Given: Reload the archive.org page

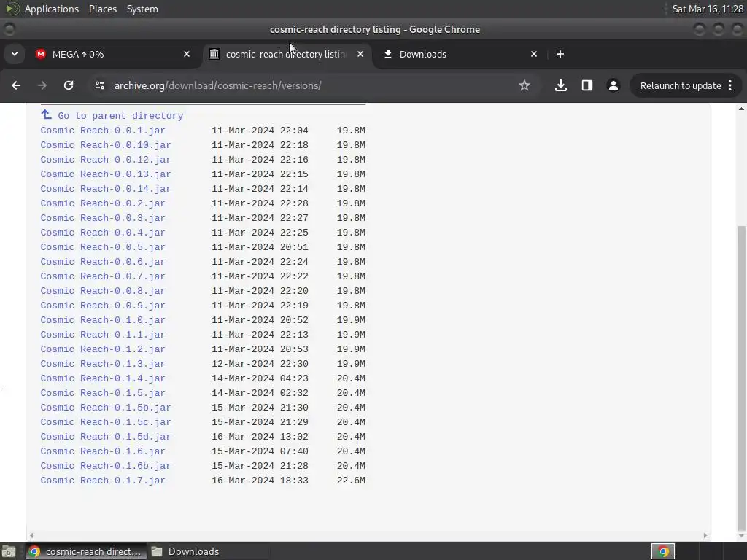Looking at the screenshot, I should [69, 86].
